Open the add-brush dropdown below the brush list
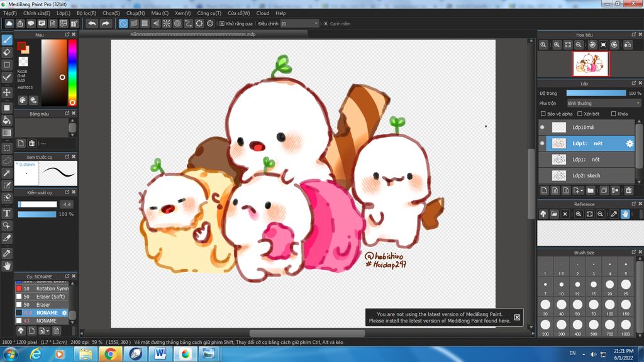644x362 pixels. (43, 331)
